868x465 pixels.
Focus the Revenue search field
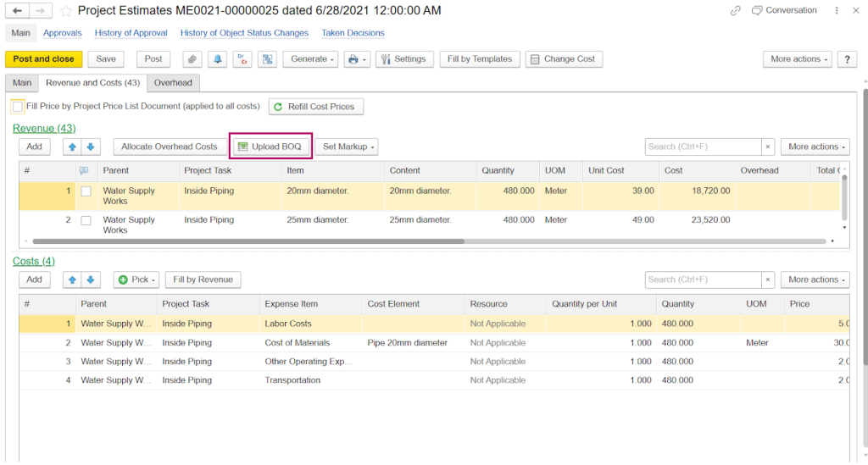pyautogui.click(x=703, y=147)
